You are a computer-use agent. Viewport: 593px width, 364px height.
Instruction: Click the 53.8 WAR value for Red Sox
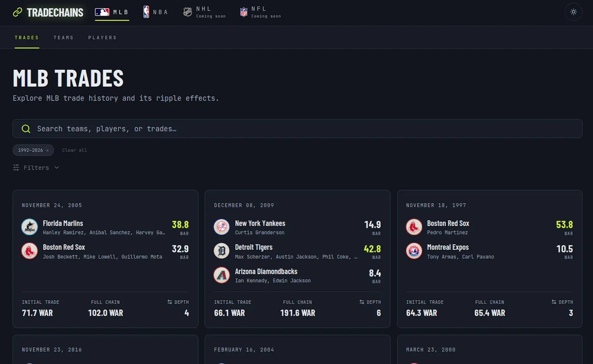[564, 225]
